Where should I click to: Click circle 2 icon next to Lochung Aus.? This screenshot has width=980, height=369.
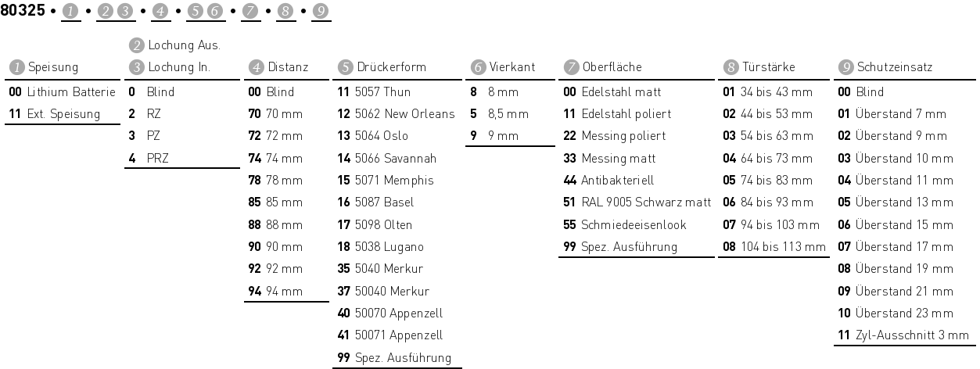[x=135, y=46]
